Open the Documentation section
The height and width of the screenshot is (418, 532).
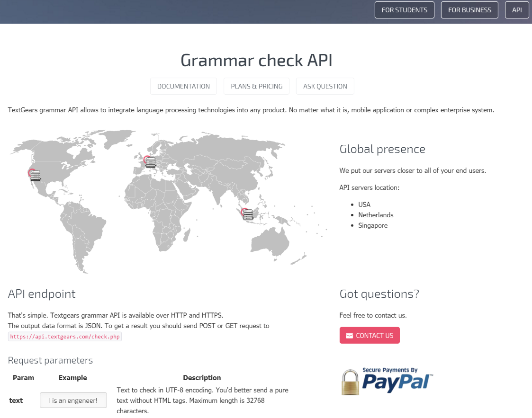183,86
